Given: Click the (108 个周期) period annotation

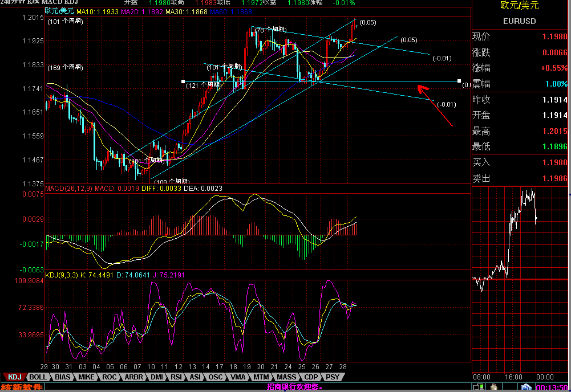Looking at the screenshot, I should point(172,181).
